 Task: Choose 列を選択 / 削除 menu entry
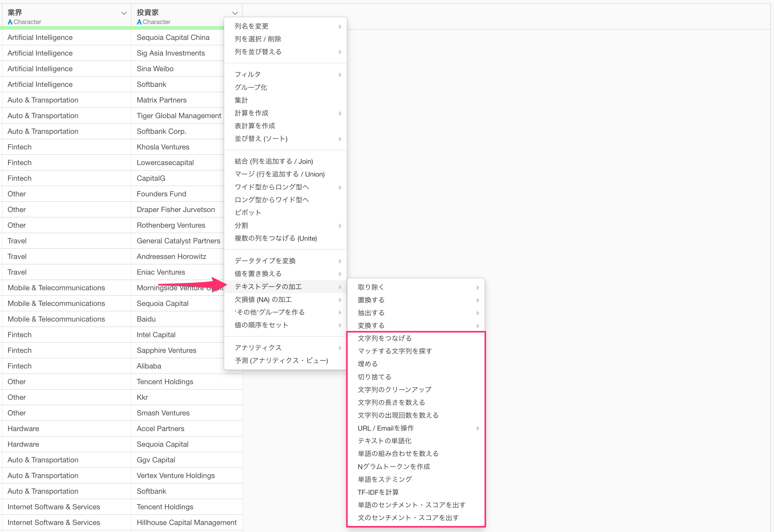(x=285, y=39)
